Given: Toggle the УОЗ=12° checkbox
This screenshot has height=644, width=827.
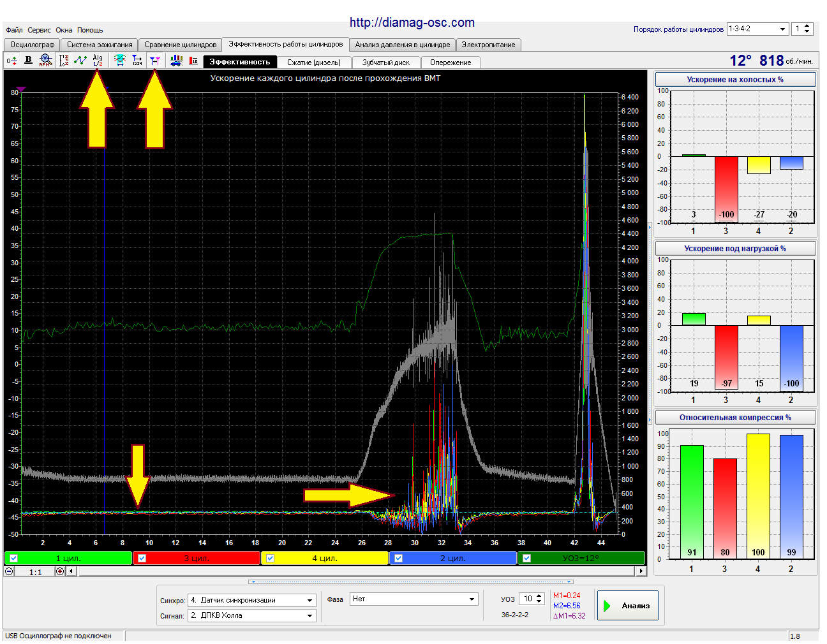Looking at the screenshot, I should [x=526, y=559].
